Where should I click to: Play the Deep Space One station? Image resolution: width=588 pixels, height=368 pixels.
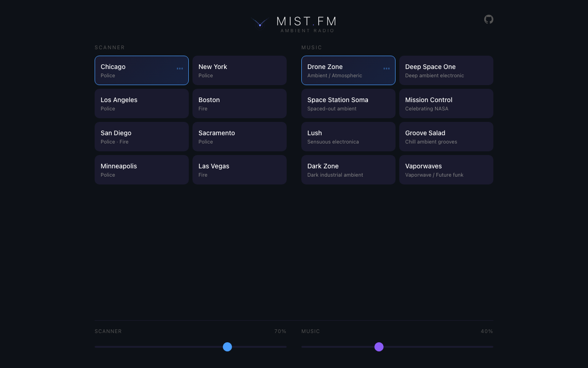pyautogui.click(x=446, y=70)
